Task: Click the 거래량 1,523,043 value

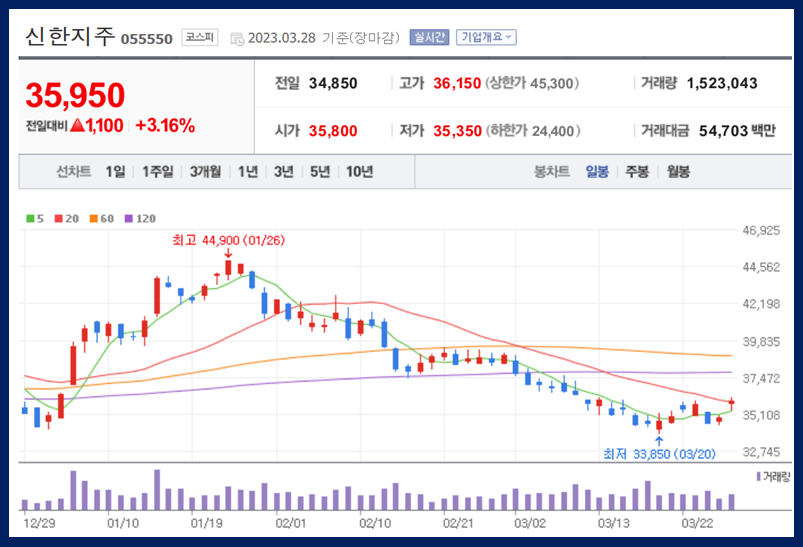Action: tap(722, 83)
